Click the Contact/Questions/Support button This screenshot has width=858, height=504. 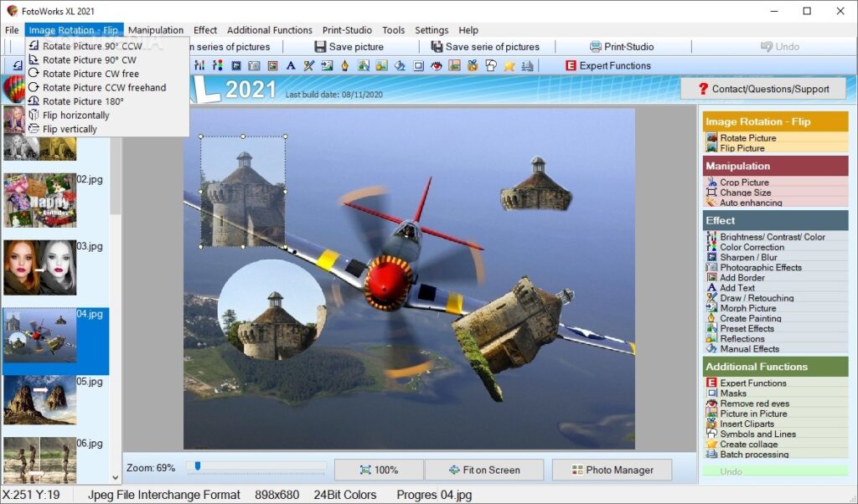[x=763, y=89]
